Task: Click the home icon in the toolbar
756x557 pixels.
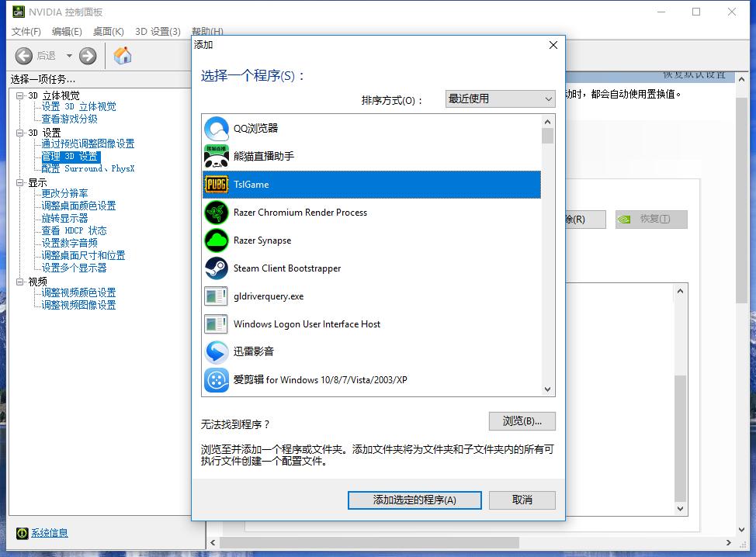Action: pos(123,55)
